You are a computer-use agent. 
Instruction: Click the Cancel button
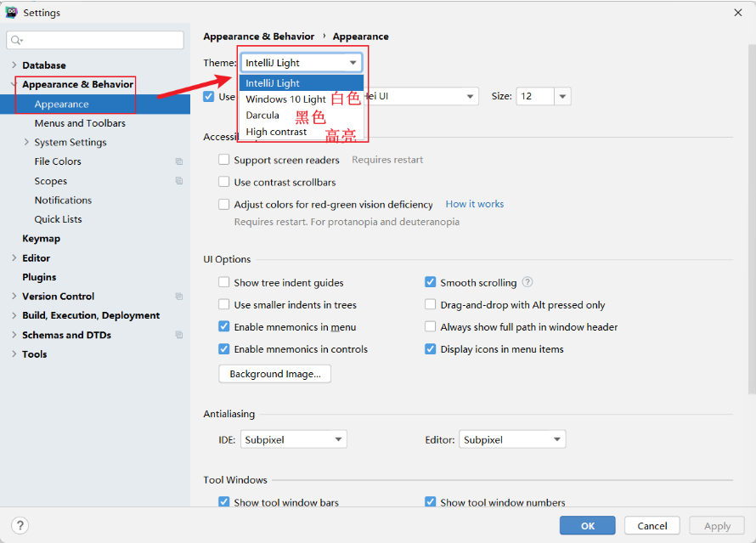652,525
